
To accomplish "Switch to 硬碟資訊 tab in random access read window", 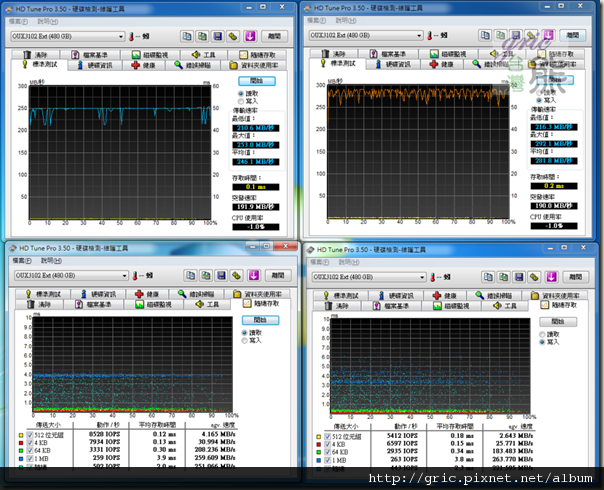I will [99, 294].
